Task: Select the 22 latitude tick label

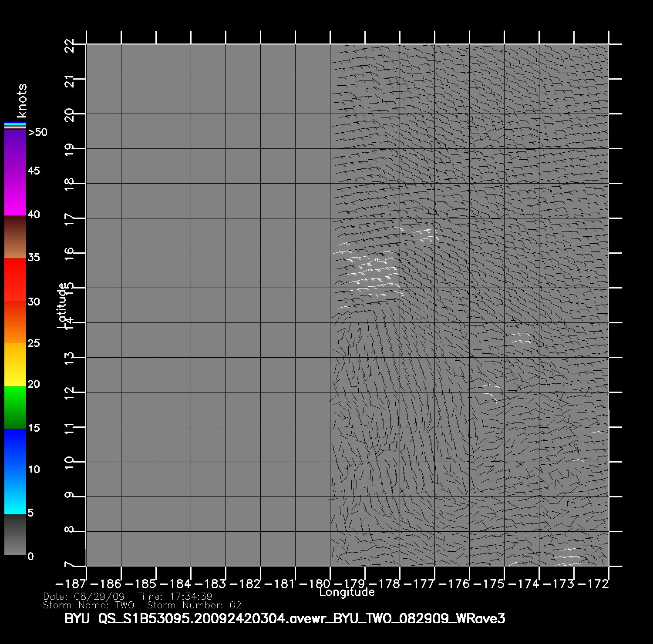Action: pyautogui.click(x=69, y=45)
